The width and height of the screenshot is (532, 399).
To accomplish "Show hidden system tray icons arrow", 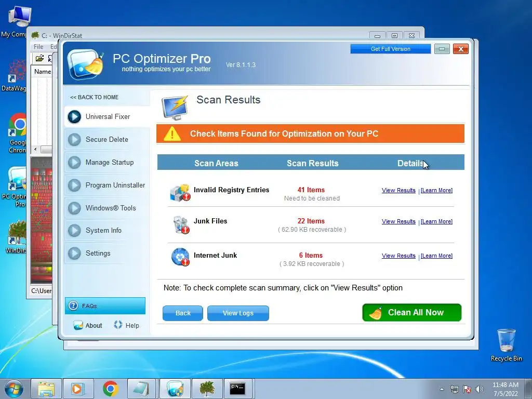I will pyautogui.click(x=442, y=389).
